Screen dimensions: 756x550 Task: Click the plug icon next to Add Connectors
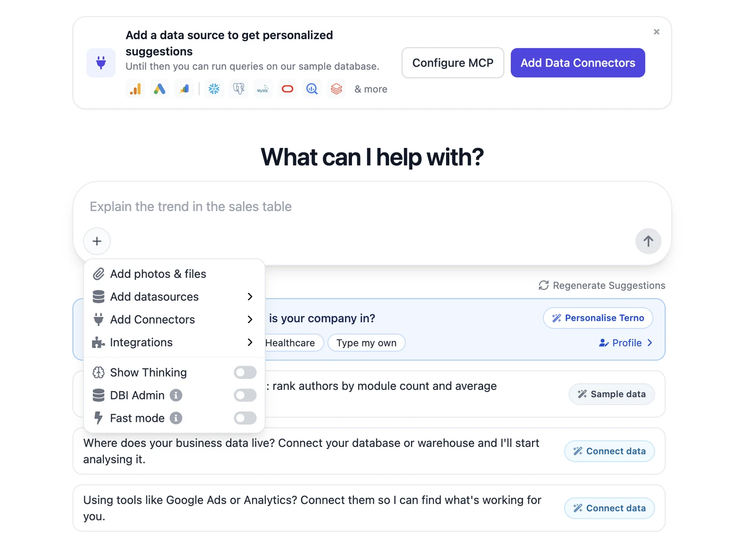(98, 319)
